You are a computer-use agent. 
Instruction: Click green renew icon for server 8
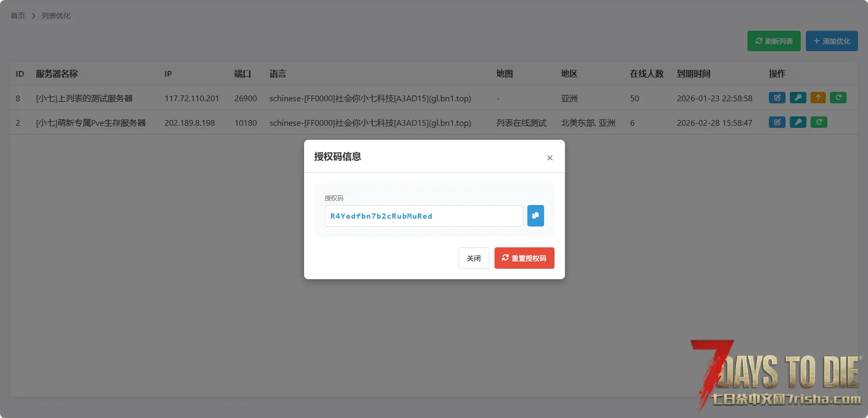pyautogui.click(x=838, y=98)
